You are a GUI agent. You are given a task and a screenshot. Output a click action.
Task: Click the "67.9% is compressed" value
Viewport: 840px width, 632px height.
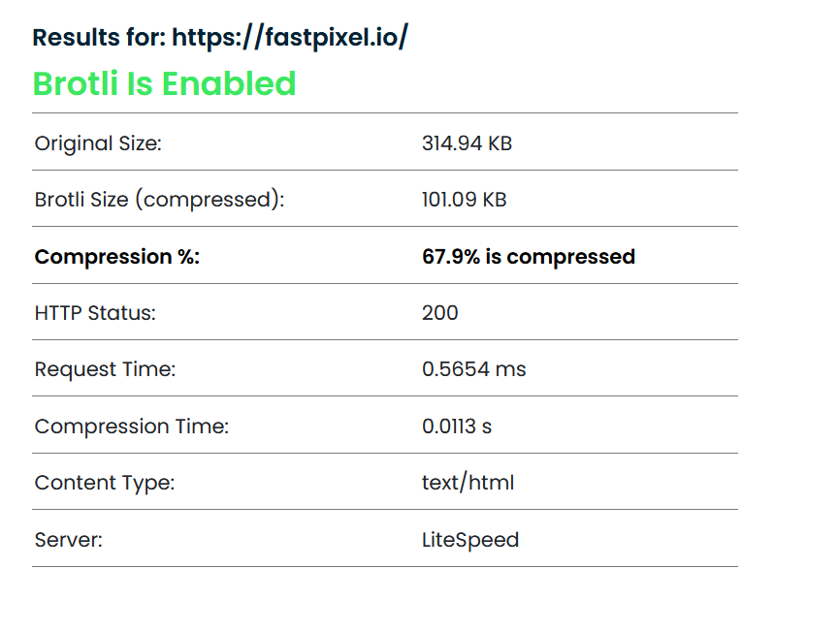[528, 257]
